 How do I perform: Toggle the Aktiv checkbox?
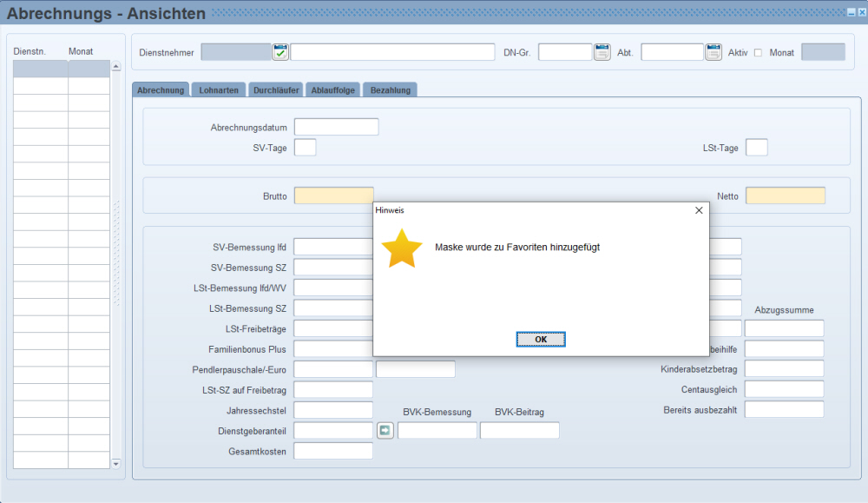pyautogui.click(x=758, y=53)
